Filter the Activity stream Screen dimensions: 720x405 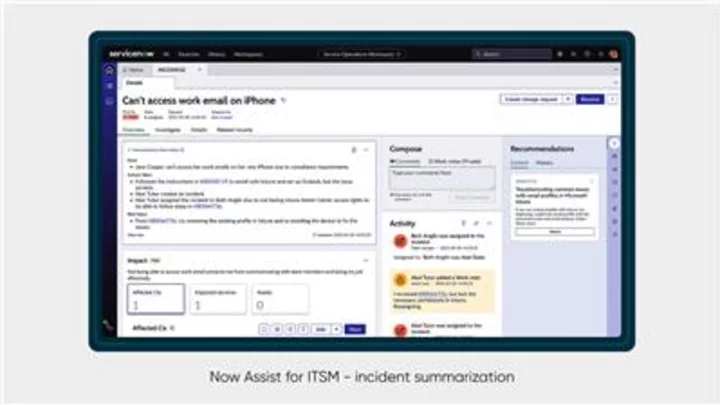coord(463,223)
